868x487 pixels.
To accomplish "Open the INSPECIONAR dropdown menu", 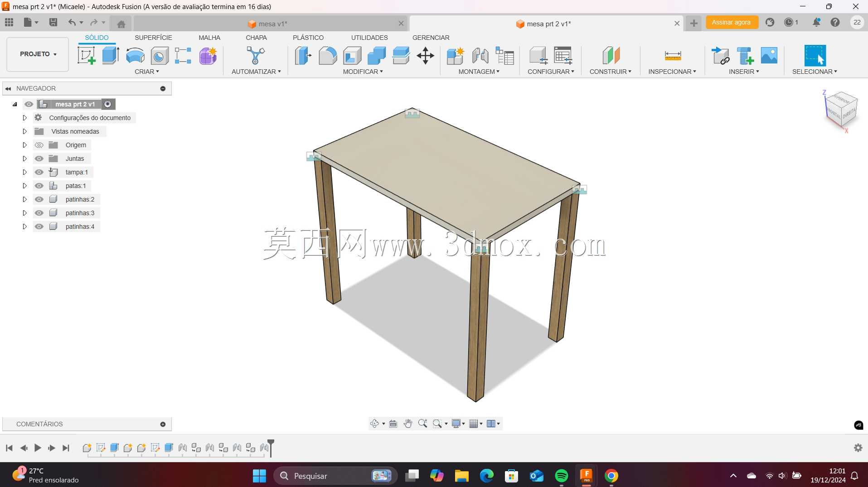I will coord(672,72).
